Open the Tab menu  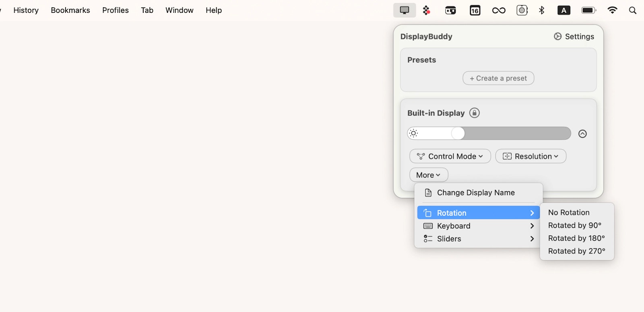pos(147,10)
